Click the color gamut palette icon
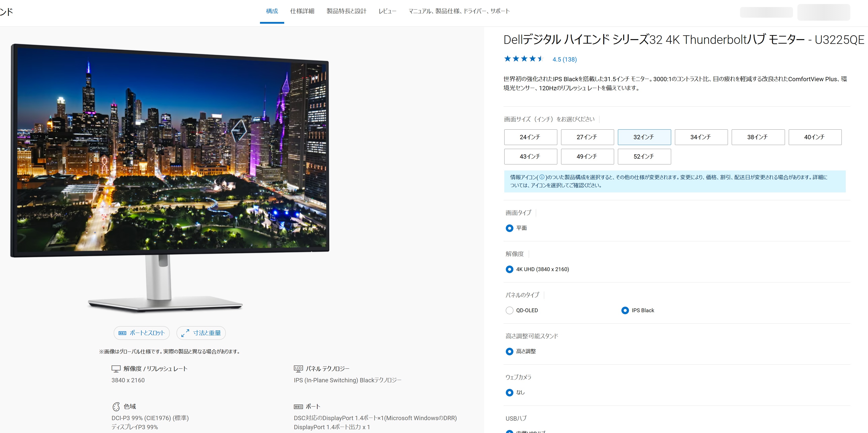 pos(116,407)
